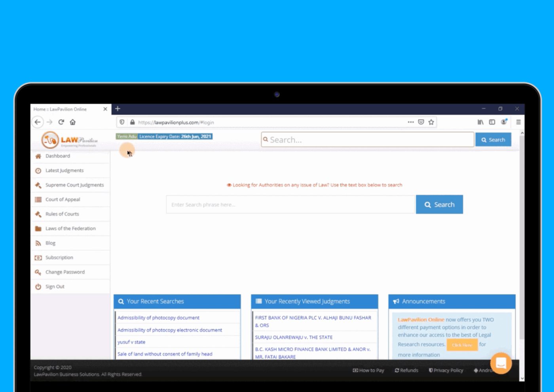
Task: Open the How to Pay footer link
Action: tap(368, 371)
